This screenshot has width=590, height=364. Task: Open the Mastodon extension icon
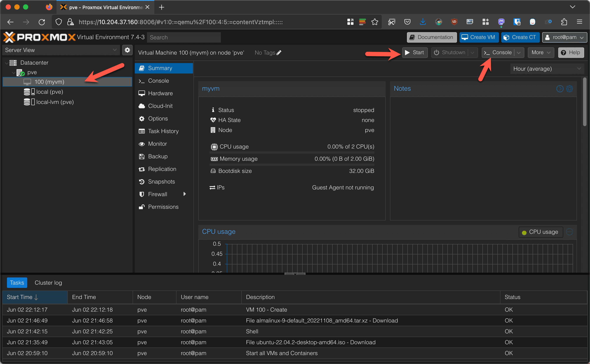501,22
